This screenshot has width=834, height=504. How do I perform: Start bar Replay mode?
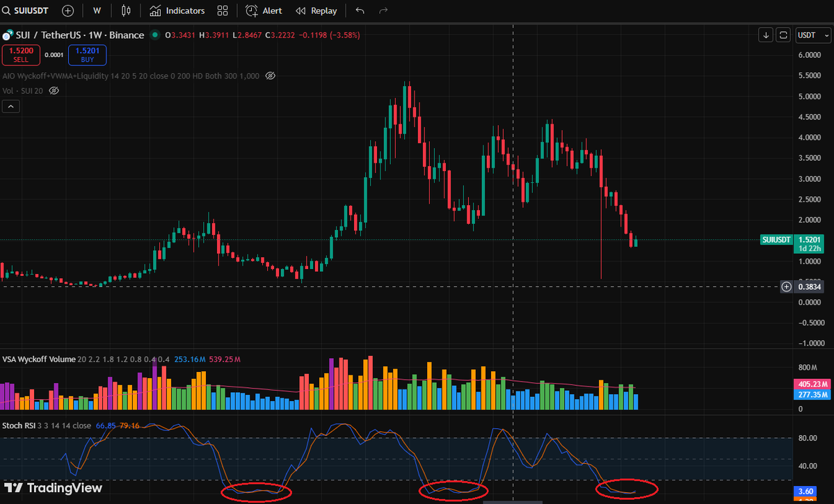[x=316, y=10]
